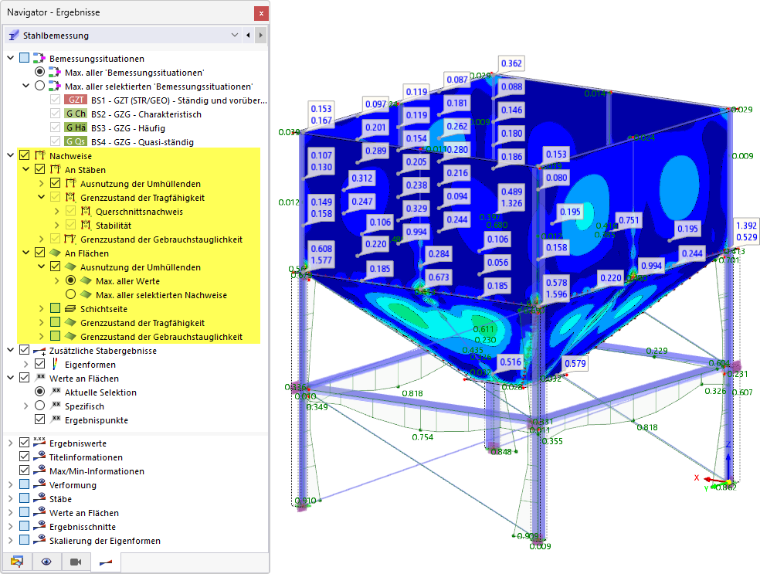
Task: Select 'Max. aller selektierten Nachweise' radio button
Action: point(71,294)
